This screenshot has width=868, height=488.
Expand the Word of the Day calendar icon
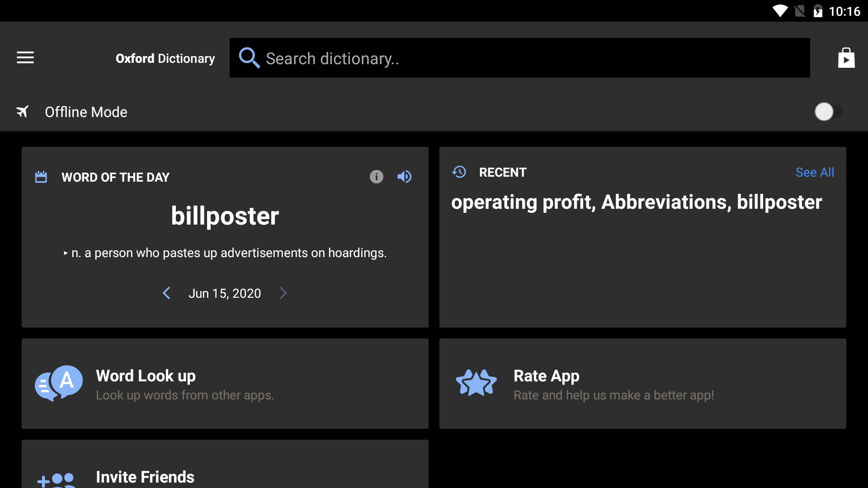click(42, 176)
